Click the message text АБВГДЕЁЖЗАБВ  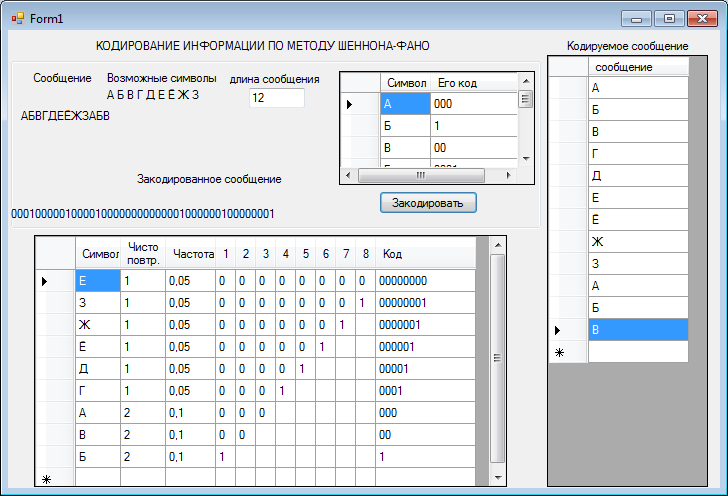coord(65,116)
